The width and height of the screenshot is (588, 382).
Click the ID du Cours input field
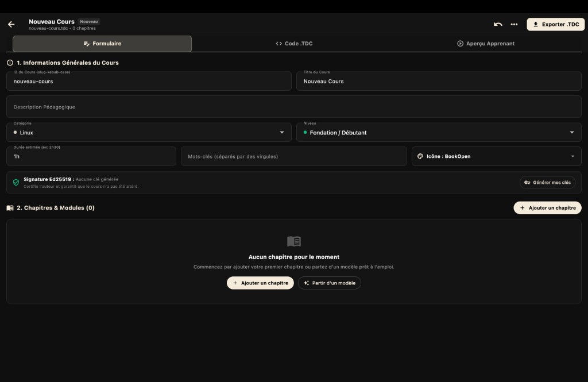click(x=149, y=81)
